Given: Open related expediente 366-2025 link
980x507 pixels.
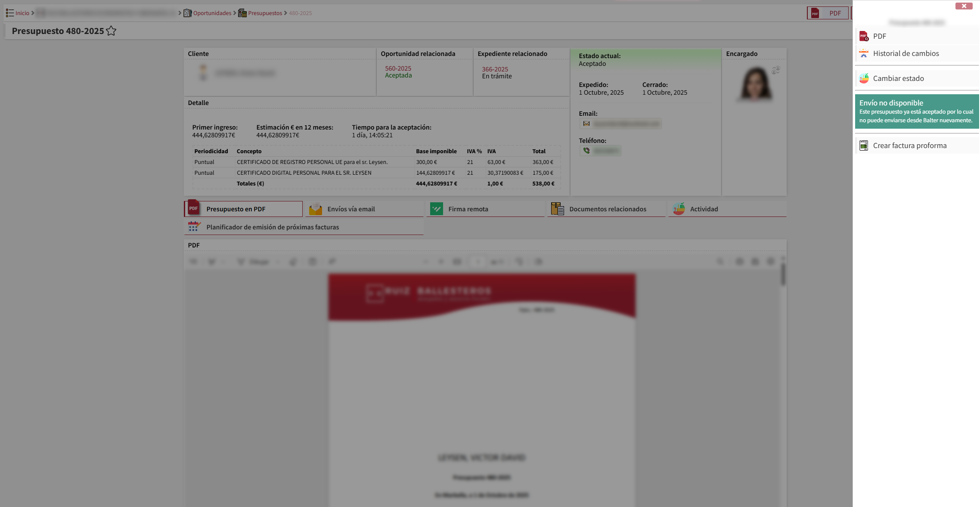Looking at the screenshot, I should (495, 69).
